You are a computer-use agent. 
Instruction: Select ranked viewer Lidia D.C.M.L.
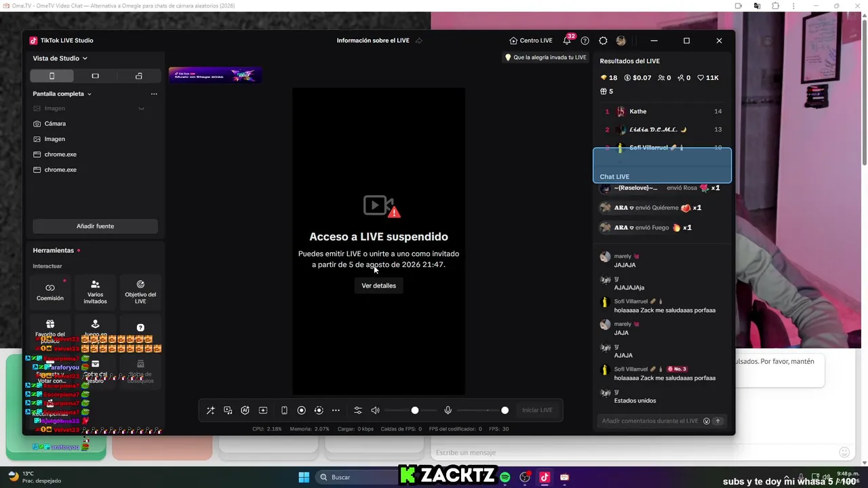[x=663, y=129]
